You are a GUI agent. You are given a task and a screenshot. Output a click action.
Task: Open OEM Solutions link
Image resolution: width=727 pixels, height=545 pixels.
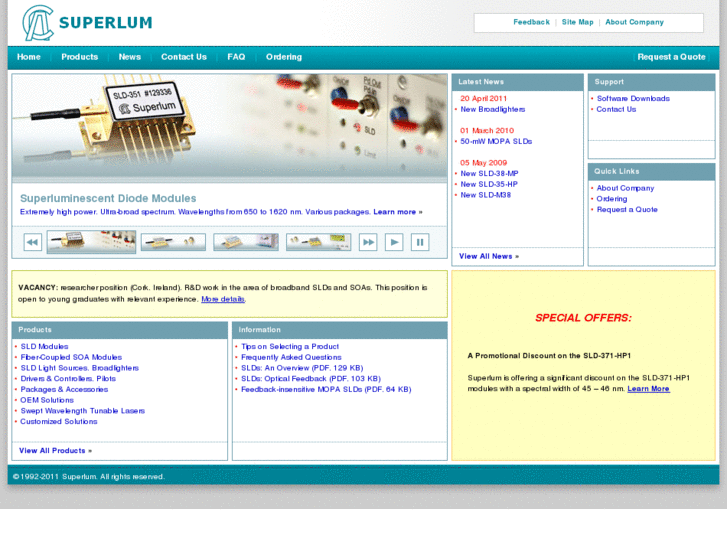47,400
